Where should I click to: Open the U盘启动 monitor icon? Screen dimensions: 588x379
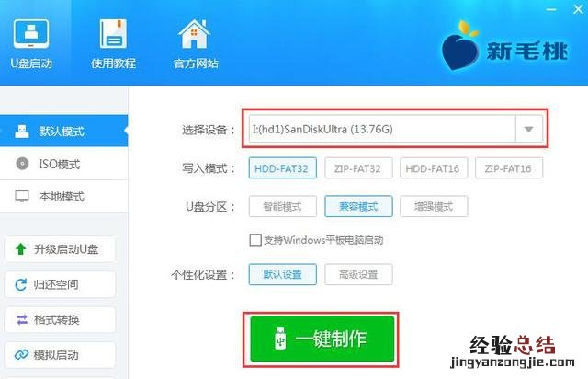click(31, 34)
